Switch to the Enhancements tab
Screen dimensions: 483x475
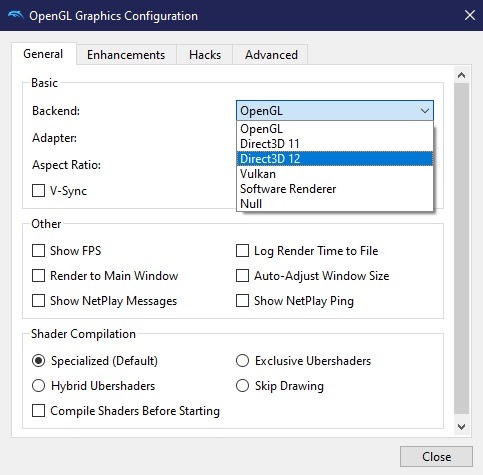click(x=126, y=55)
